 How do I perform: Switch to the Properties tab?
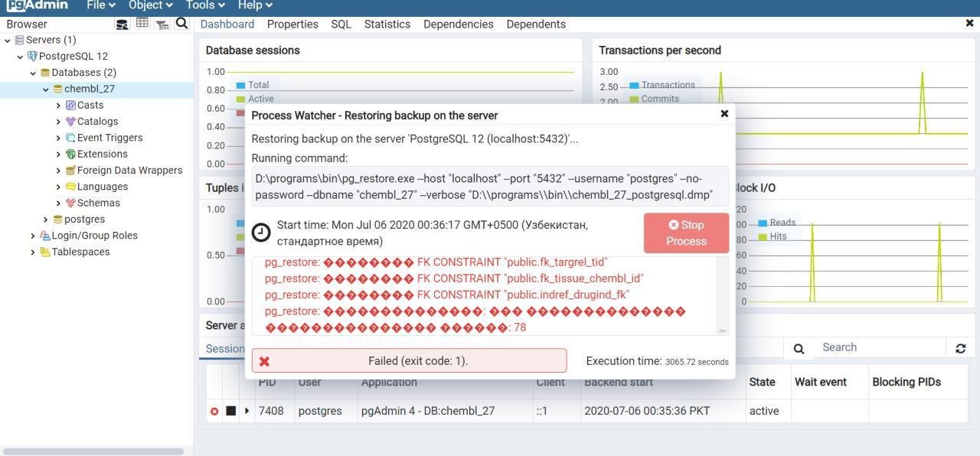pos(292,24)
